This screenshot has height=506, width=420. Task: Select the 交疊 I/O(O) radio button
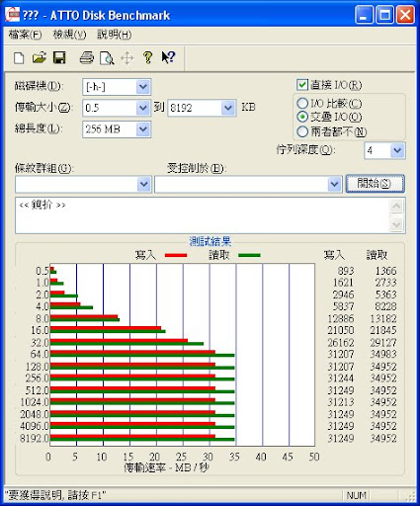click(302, 117)
